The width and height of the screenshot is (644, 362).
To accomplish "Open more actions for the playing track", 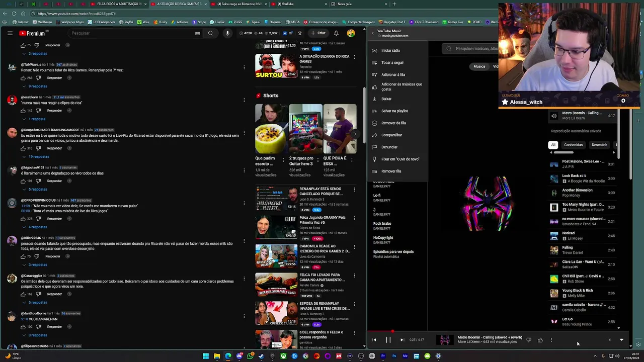I will 551,340.
